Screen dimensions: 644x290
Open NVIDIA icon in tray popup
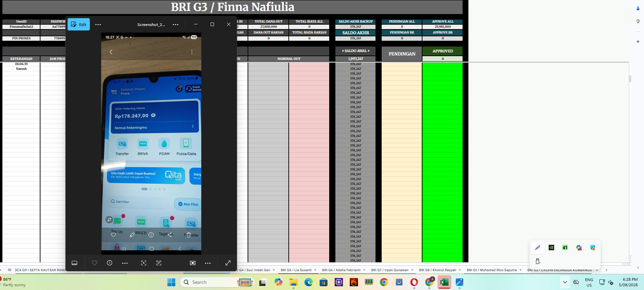click(x=551, y=248)
